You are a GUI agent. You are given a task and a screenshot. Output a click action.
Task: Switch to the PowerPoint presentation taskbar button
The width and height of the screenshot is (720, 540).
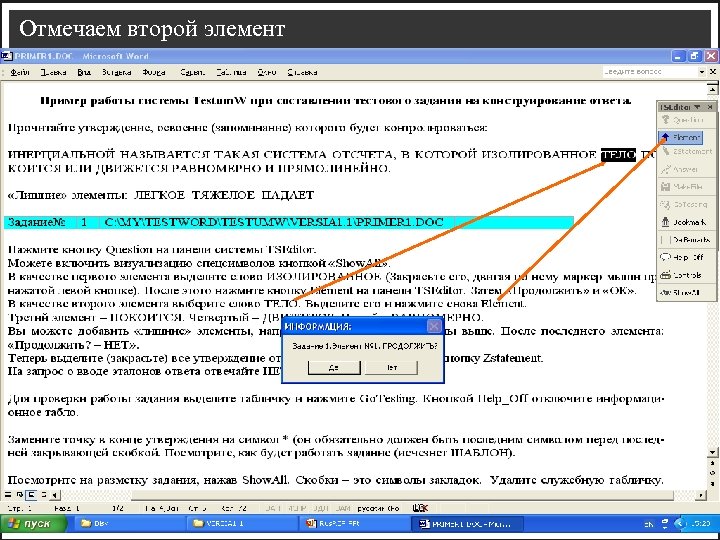tap(355, 523)
